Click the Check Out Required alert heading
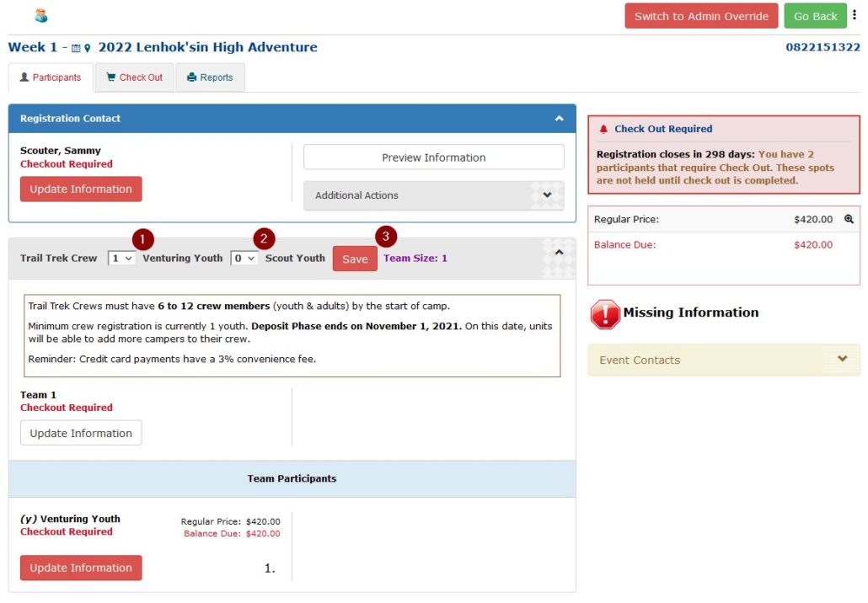868x603 pixels. coord(663,129)
